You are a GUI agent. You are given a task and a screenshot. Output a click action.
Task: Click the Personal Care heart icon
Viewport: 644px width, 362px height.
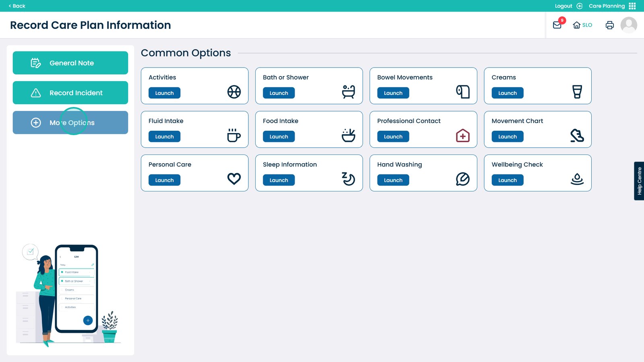click(x=234, y=179)
